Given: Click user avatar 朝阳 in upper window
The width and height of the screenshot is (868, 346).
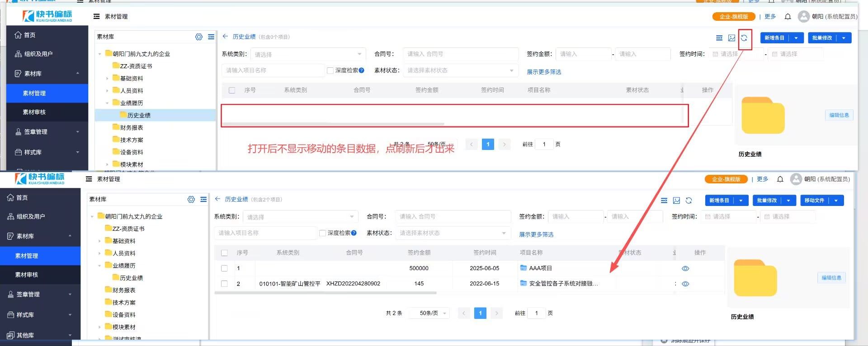Looking at the screenshot, I should pyautogui.click(x=803, y=17).
